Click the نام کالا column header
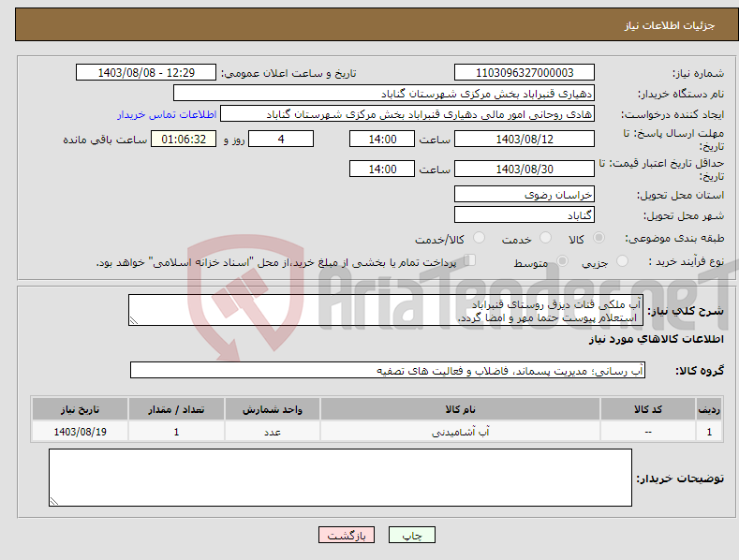Image resolution: width=739 pixels, height=560 pixels. 460,409
